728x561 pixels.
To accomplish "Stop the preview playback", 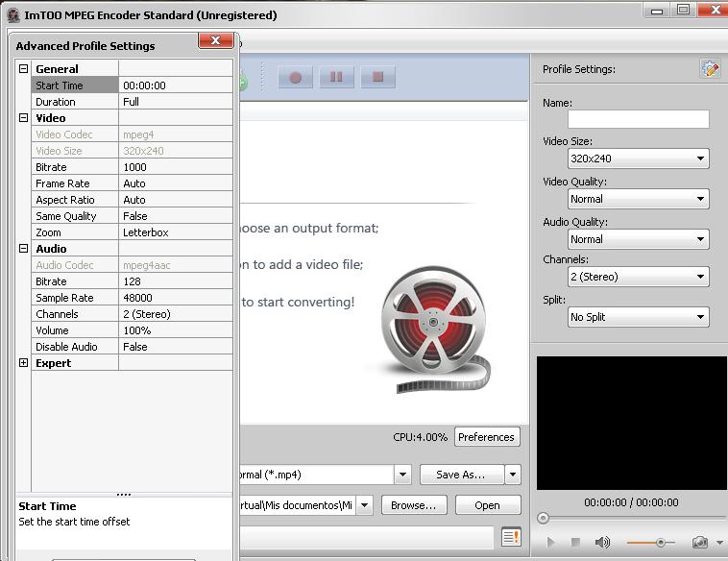I will pyautogui.click(x=575, y=542).
